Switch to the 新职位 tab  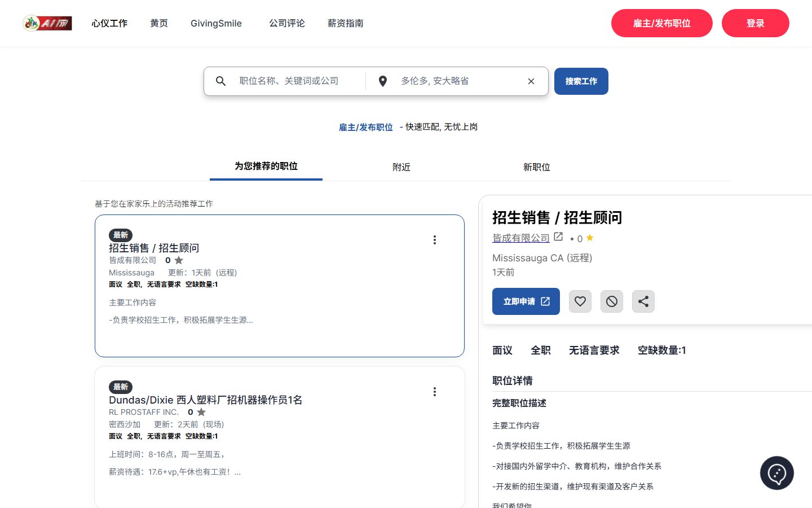pos(537,167)
